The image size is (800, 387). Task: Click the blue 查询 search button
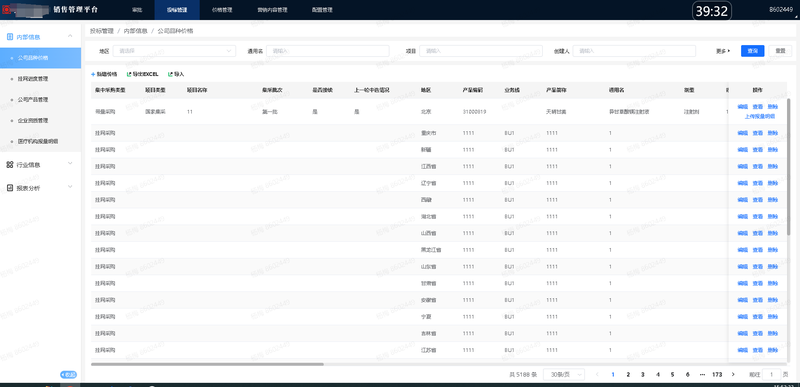point(753,51)
